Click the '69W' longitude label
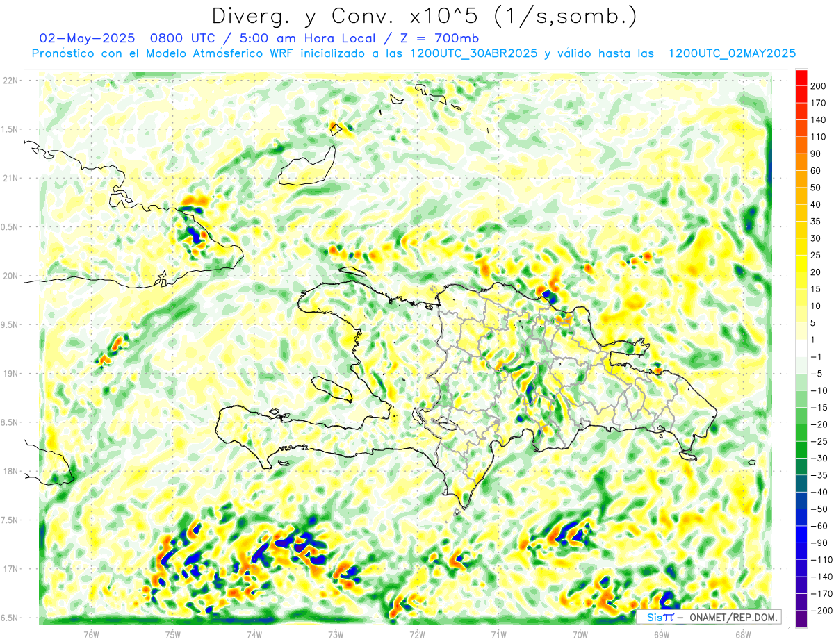 click(x=661, y=634)
